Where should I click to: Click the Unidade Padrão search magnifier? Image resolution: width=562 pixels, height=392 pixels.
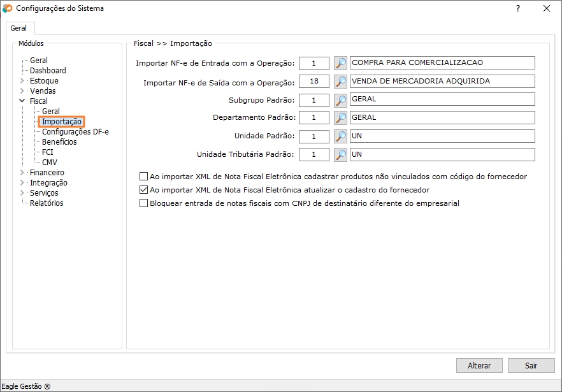[341, 136]
